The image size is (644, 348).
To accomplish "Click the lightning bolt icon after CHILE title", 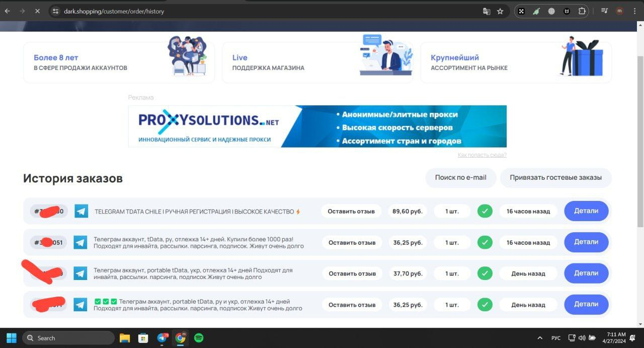I will [x=298, y=212].
